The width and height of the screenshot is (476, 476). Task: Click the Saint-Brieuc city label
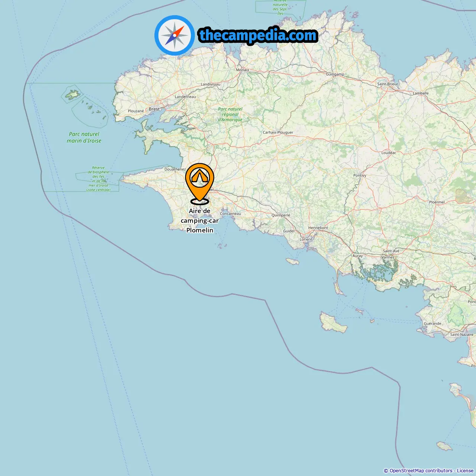(388, 84)
